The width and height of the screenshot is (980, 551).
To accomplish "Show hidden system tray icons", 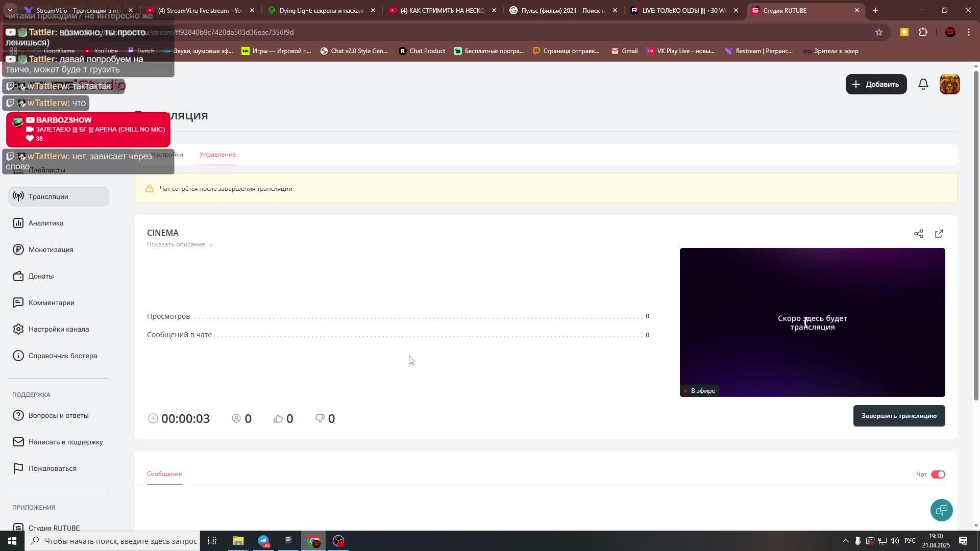I will point(845,541).
